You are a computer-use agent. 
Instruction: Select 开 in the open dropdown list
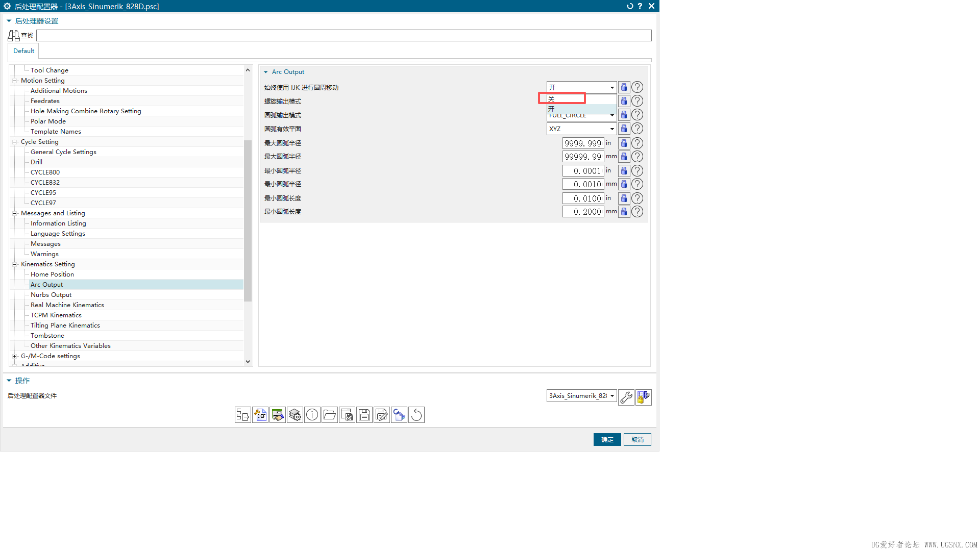point(581,109)
